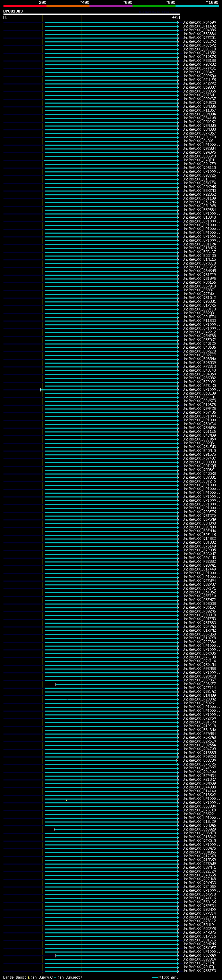The height and width of the screenshot is (980, 222).
Task: Click the cyan ~100% identity color band
Action: point(197,6)
